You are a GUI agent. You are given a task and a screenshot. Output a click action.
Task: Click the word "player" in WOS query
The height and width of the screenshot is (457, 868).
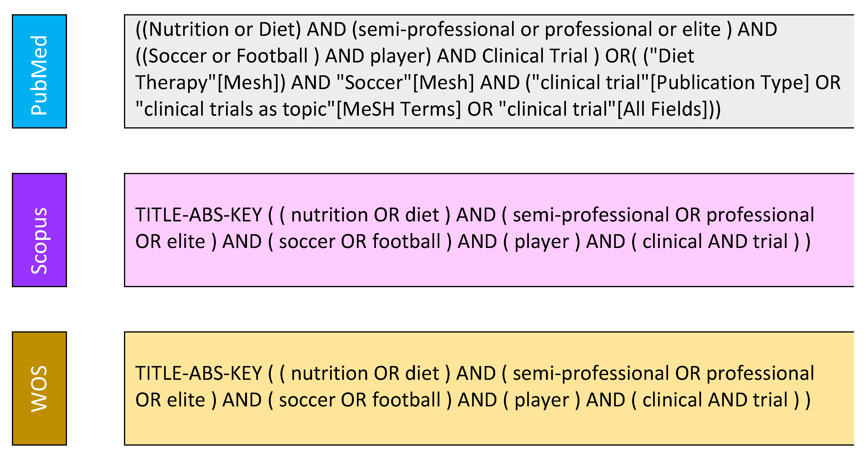click(541, 400)
